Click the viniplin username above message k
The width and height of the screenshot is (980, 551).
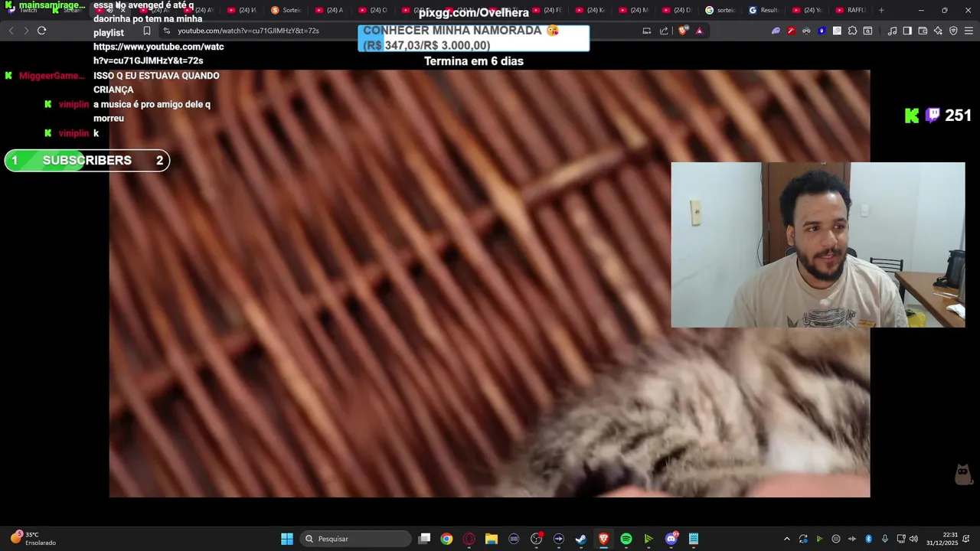coord(73,133)
